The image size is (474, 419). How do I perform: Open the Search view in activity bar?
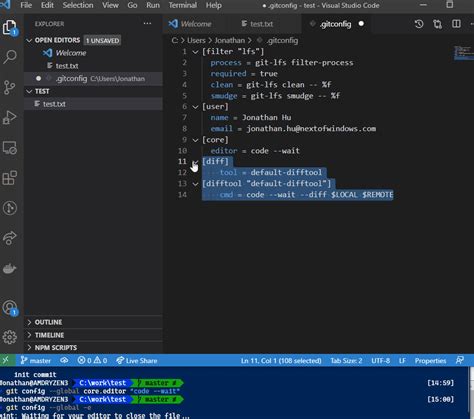(10, 57)
